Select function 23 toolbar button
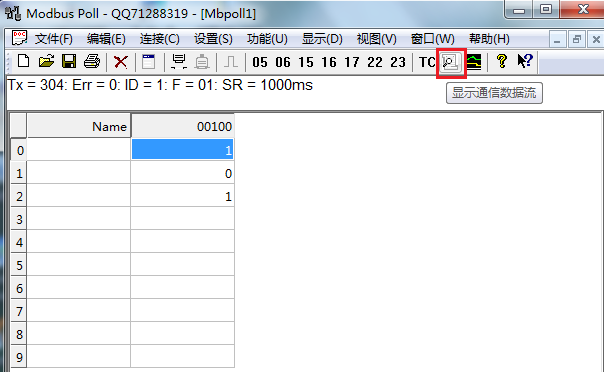The height and width of the screenshot is (372, 604). (x=398, y=62)
